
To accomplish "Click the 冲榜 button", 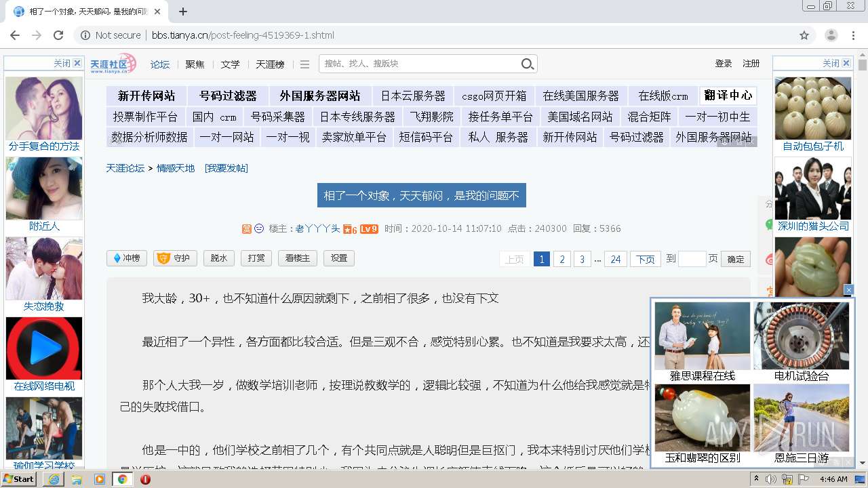I will coord(127,258).
